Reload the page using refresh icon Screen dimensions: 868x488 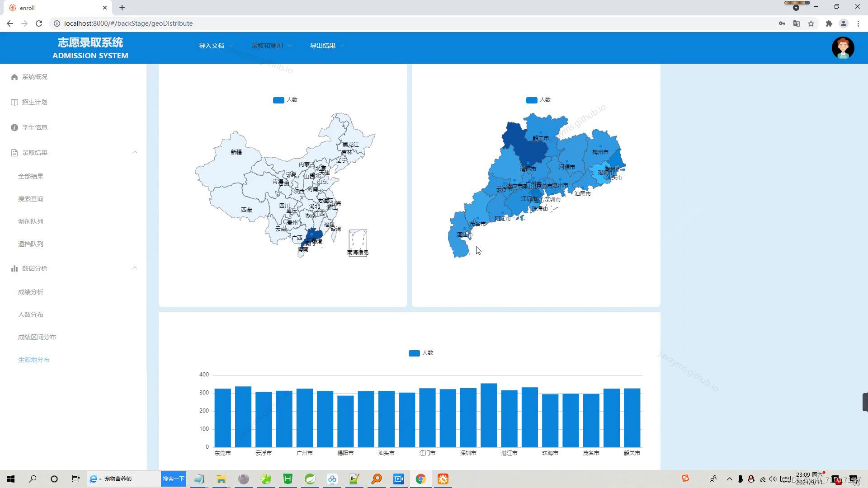39,23
